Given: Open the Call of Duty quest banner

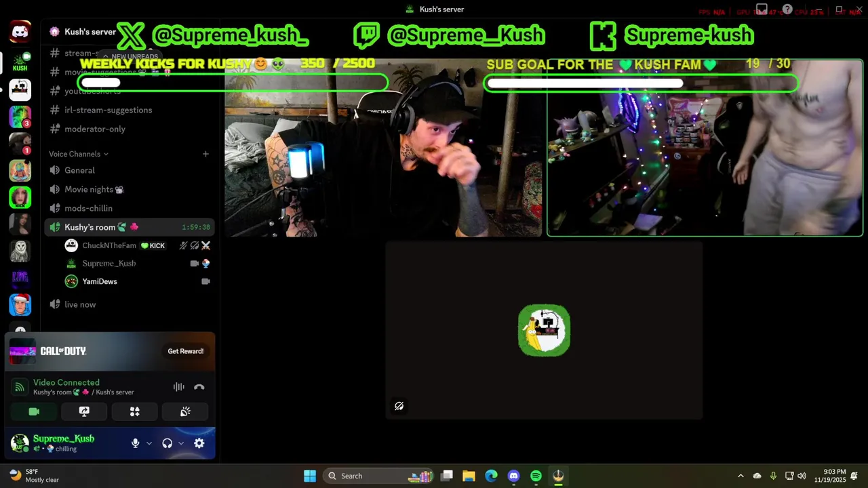Looking at the screenshot, I should tap(110, 351).
